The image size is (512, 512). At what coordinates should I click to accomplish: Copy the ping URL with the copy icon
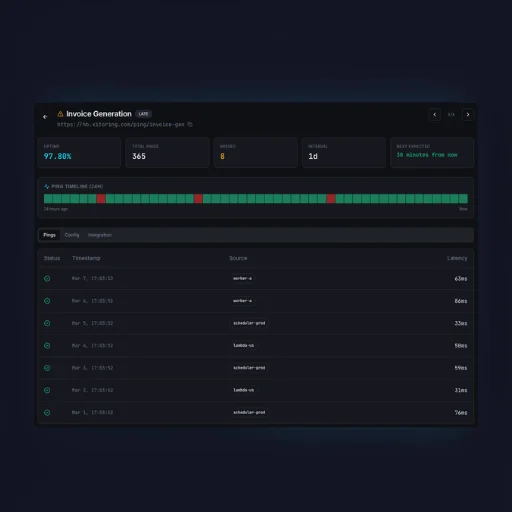(x=190, y=124)
